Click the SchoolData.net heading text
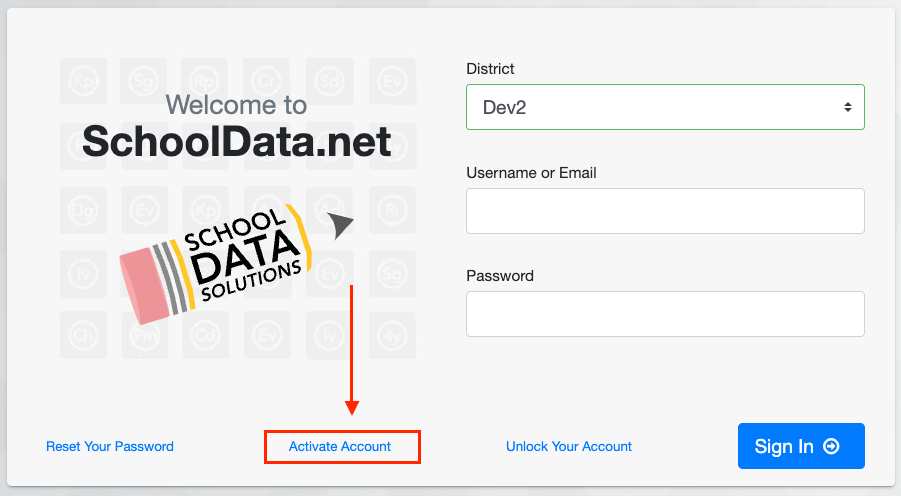 click(237, 141)
